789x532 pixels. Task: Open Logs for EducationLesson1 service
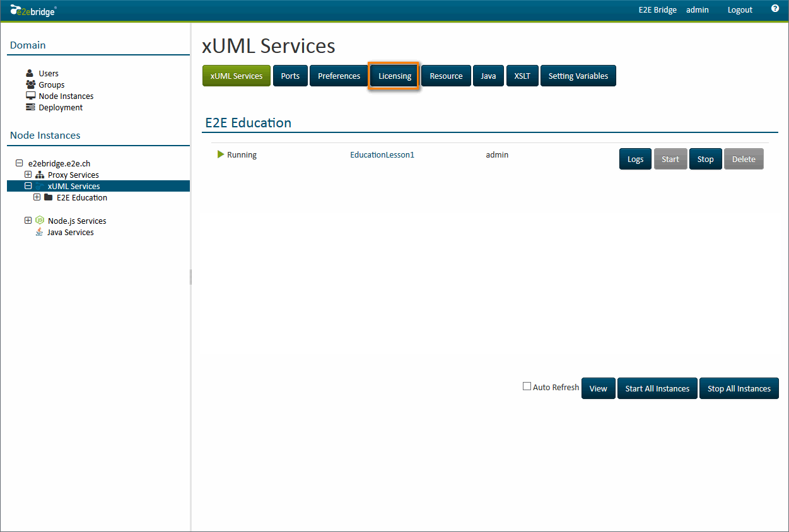635,159
